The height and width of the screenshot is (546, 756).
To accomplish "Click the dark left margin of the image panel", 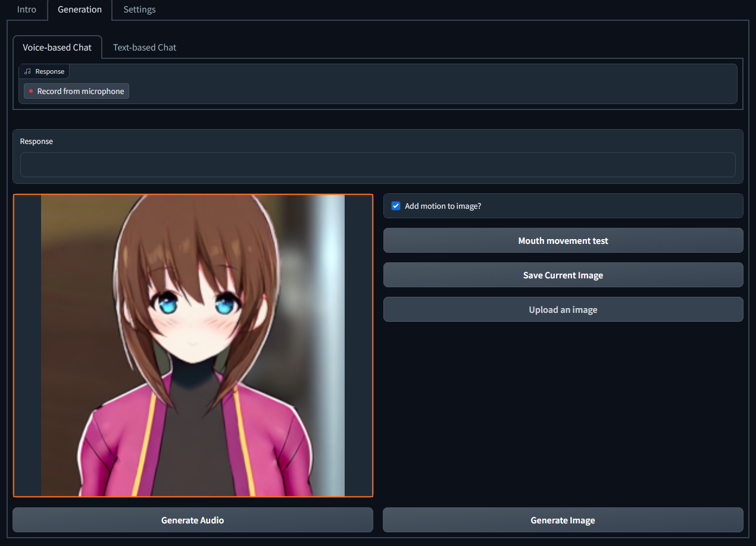I will pos(27,346).
